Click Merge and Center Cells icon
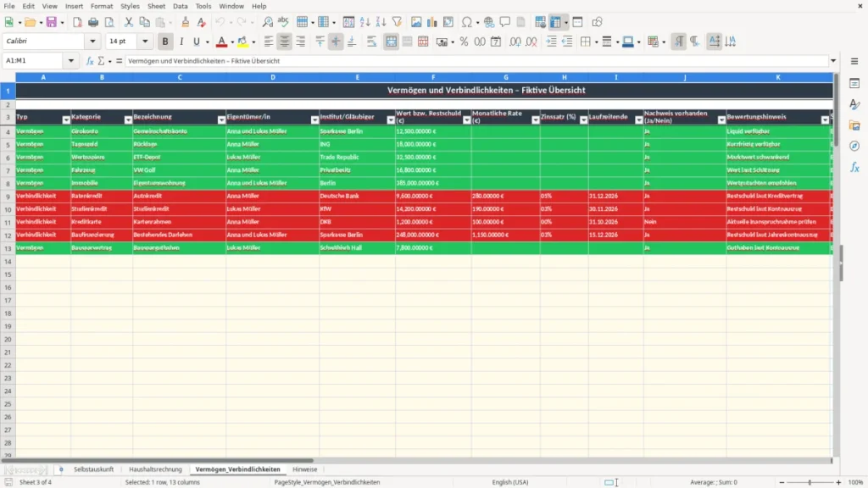 tap(391, 42)
